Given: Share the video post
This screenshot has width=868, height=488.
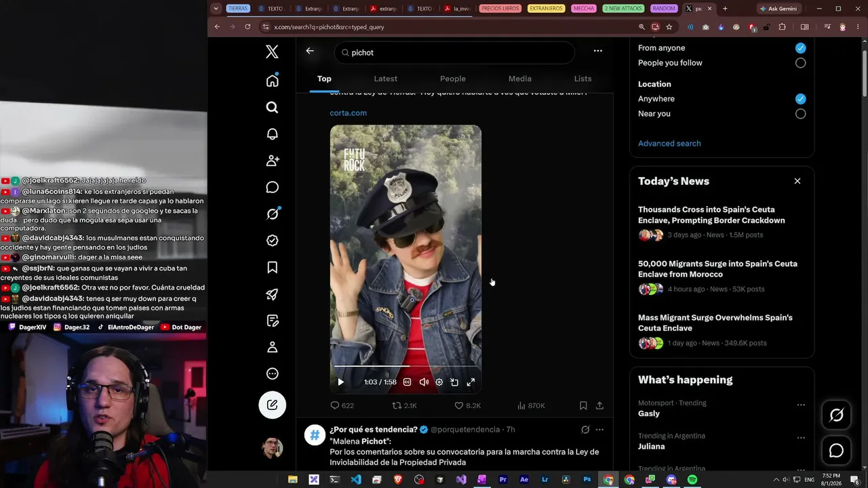Looking at the screenshot, I should 599,405.
